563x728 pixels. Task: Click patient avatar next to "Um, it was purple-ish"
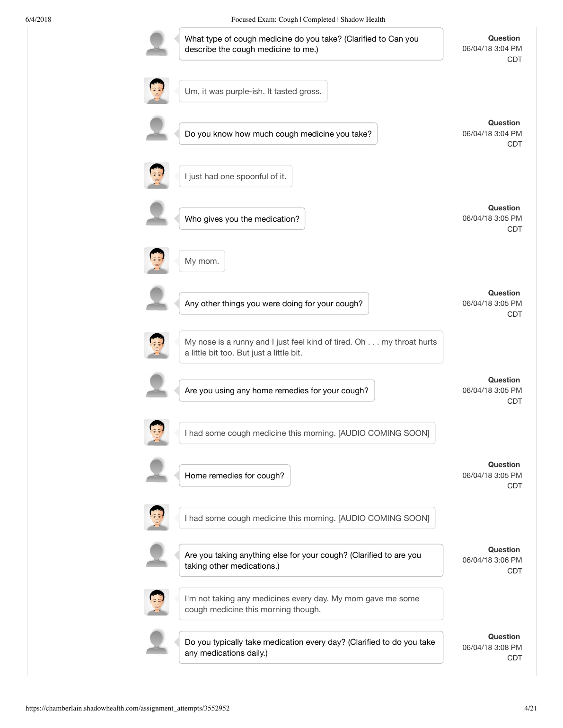pos(157,91)
